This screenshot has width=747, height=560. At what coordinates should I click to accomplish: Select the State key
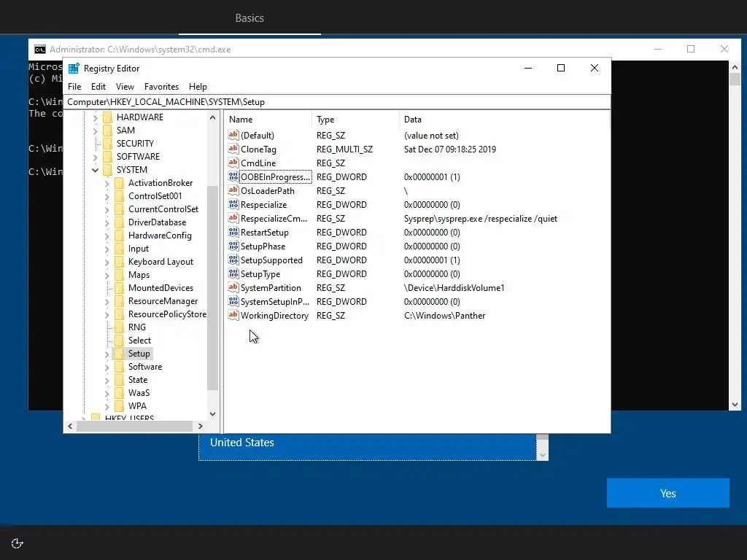[138, 380]
